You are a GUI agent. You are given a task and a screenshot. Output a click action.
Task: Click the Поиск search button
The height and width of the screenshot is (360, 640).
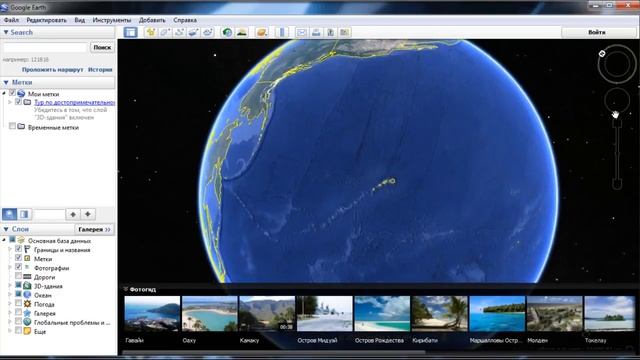(102, 47)
